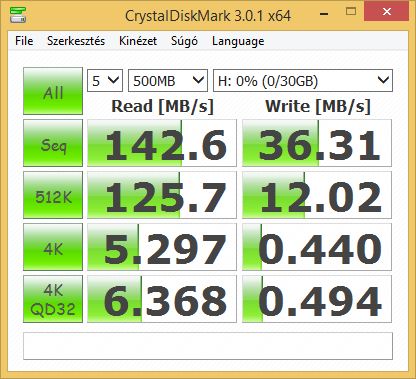This screenshot has width=416, height=379.
Task: Open the test count dropdown showing 5
Action: coord(105,80)
